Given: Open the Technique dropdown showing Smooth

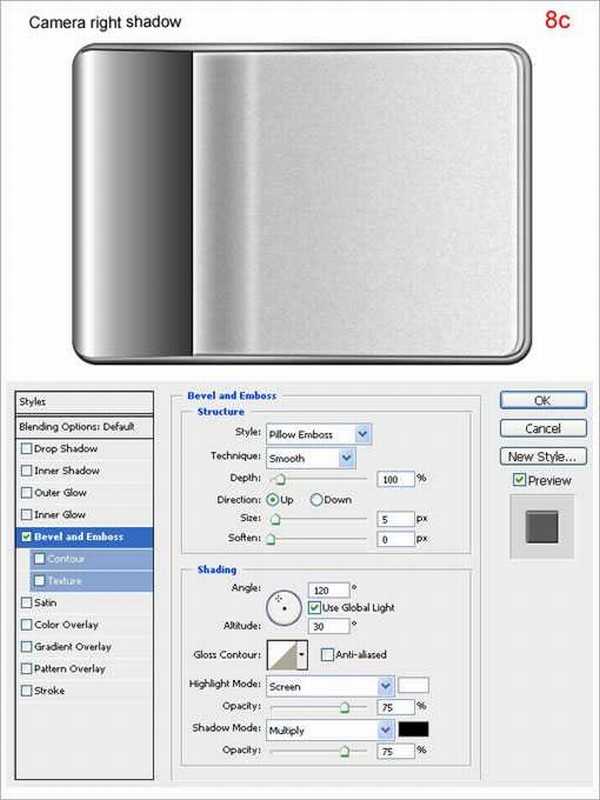Looking at the screenshot, I should (x=310, y=458).
